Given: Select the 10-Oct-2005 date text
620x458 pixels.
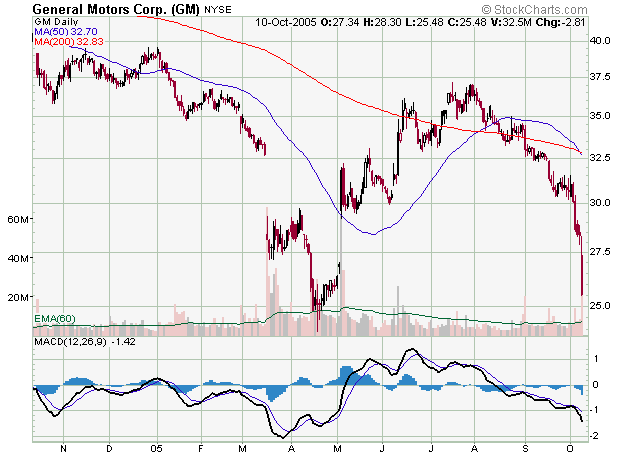Looking at the screenshot, I should [285, 22].
